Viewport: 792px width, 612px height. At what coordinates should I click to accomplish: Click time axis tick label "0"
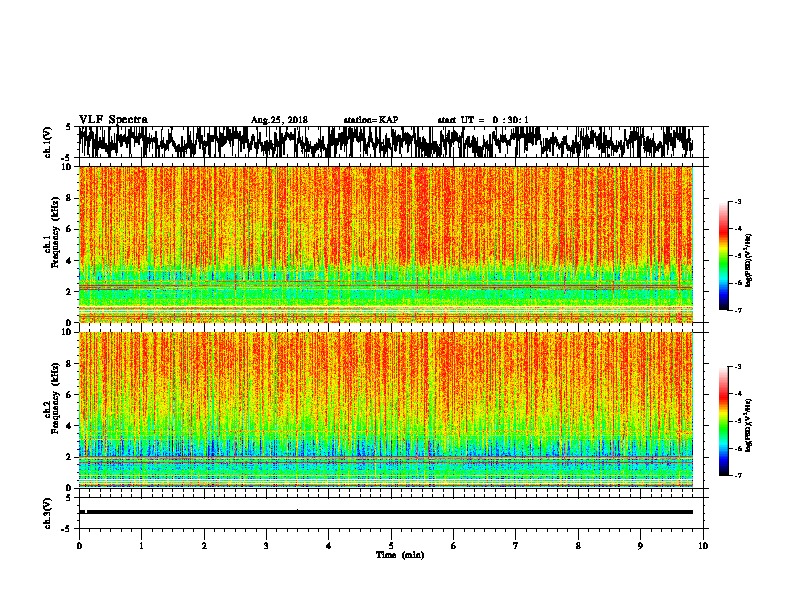[79, 546]
